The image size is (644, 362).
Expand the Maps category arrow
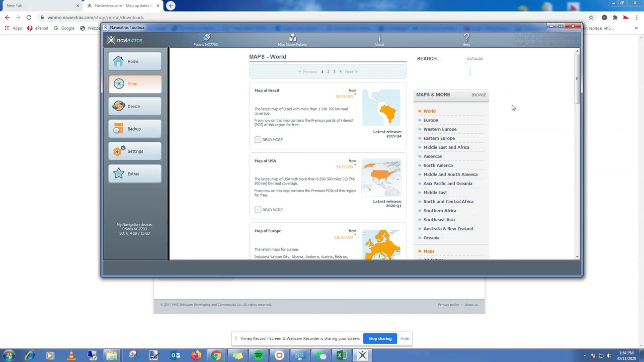[x=419, y=251]
